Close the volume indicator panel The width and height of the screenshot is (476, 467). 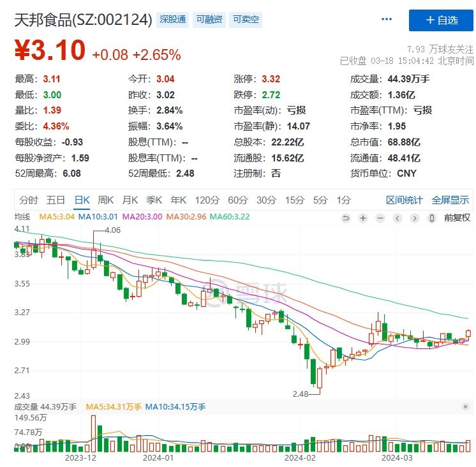coord(465,406)
